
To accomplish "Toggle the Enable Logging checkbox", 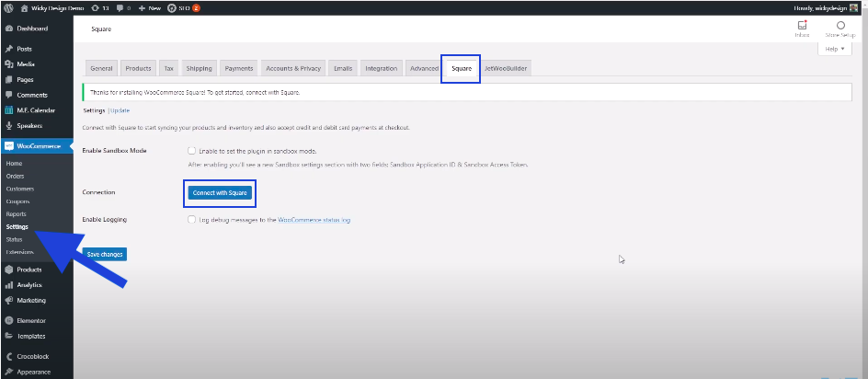I will click(x=191, y=220).
